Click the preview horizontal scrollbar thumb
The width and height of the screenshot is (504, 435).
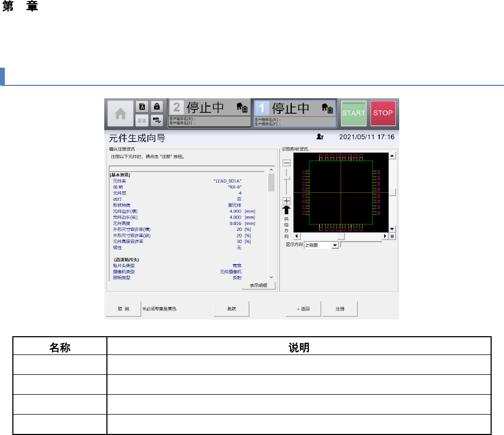tap(341, 236)
